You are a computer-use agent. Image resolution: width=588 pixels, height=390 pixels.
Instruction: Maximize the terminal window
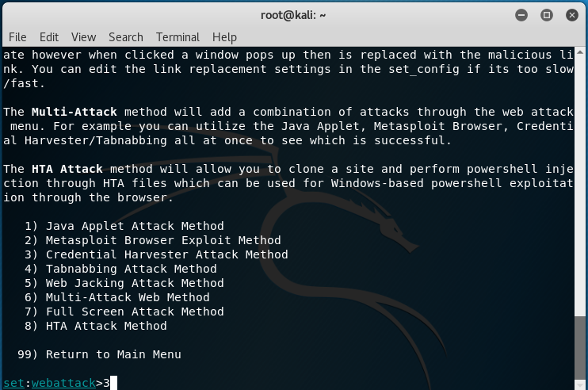click(x=546, y=15)
